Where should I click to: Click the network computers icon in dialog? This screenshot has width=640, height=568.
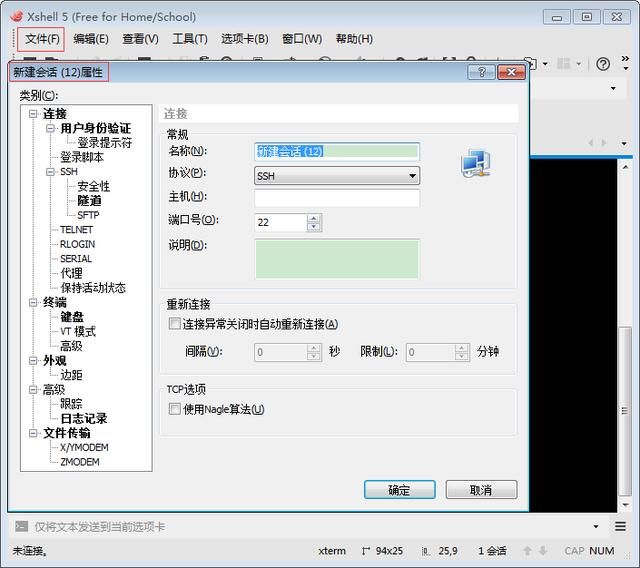point(476,163)
